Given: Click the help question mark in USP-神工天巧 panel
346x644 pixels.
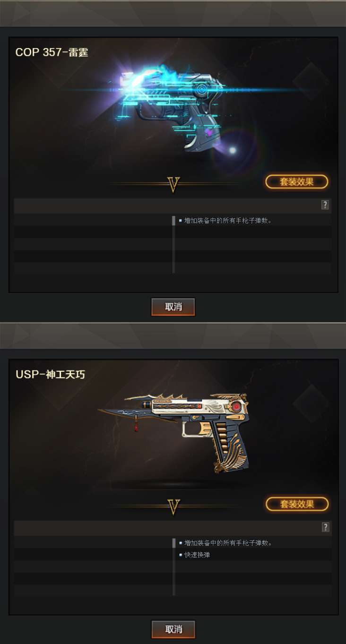Looking at the screenshot, I should [325, 527].
